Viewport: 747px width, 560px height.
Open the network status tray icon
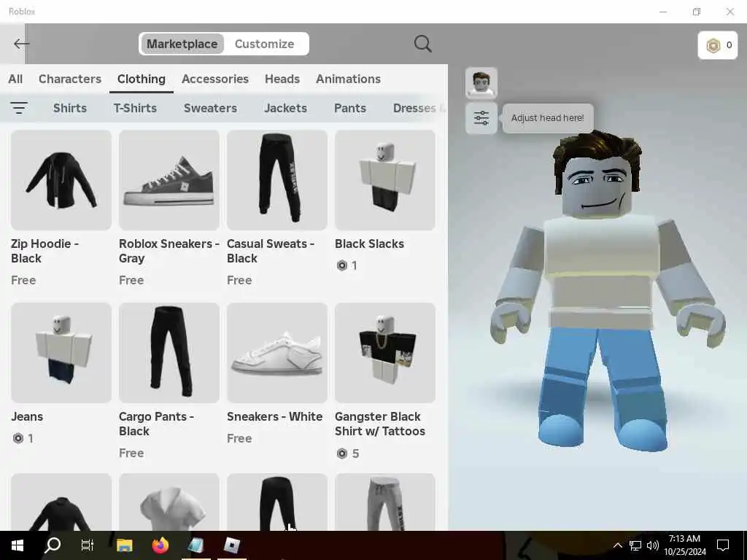pos(635,545)
